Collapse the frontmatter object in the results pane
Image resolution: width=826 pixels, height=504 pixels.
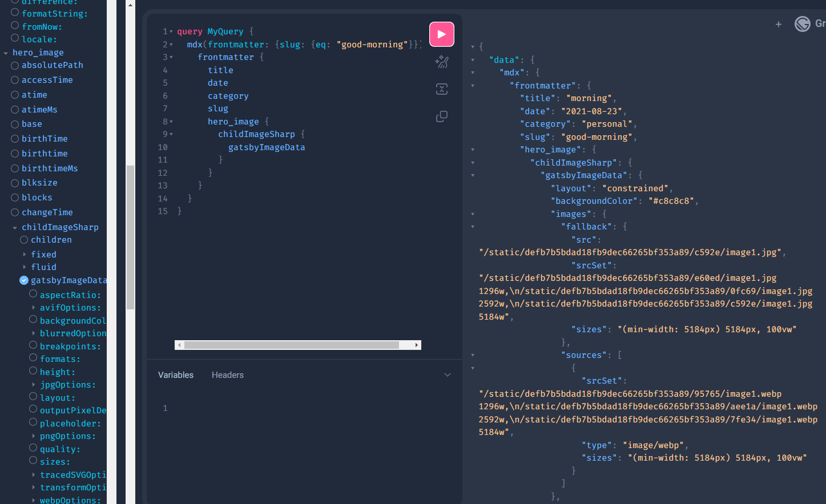pos(473,85)
